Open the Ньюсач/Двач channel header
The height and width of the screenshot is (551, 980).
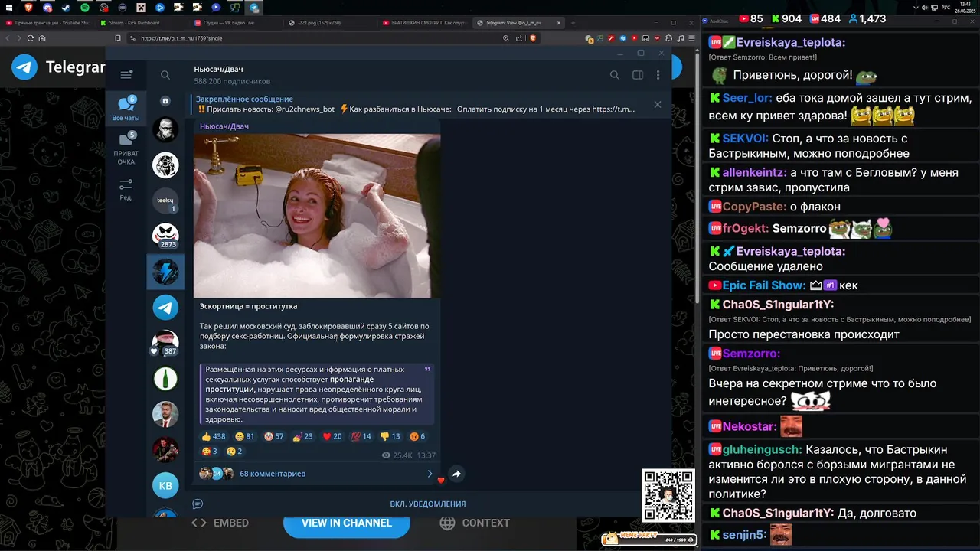(232, 75)
